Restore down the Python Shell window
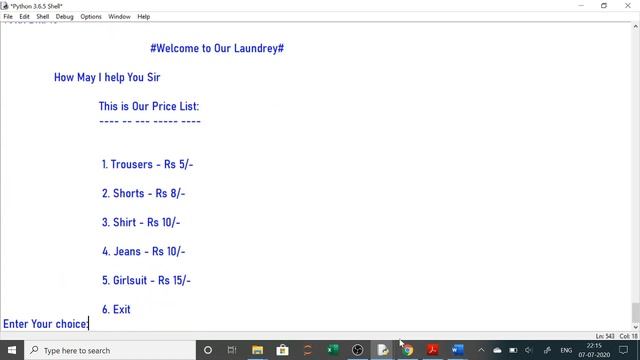The image size is (640, 360). coord(604,6)
